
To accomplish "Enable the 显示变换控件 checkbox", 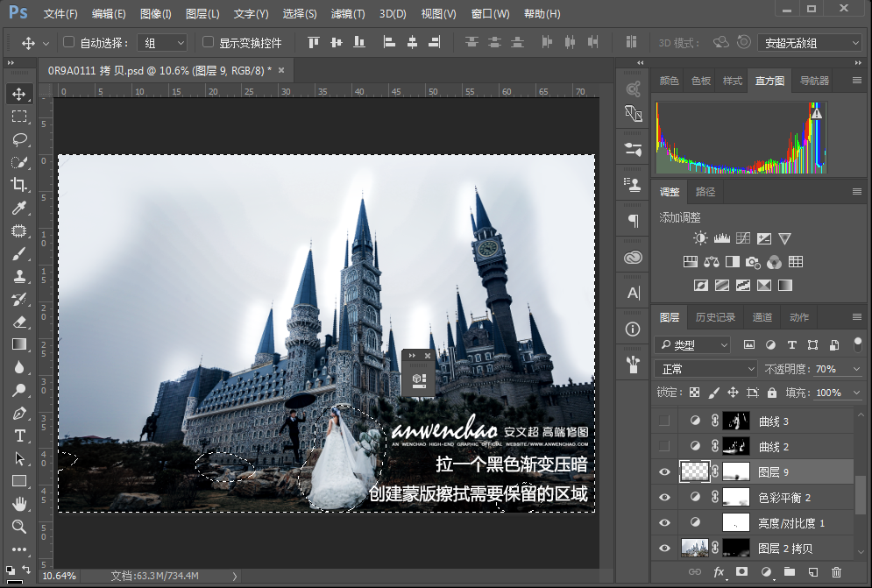I will 208,42.
